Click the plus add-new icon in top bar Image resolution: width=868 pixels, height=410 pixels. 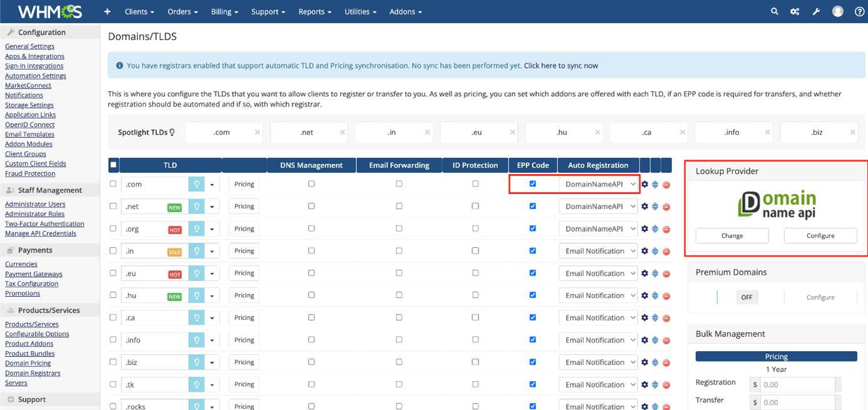[107, 11]
